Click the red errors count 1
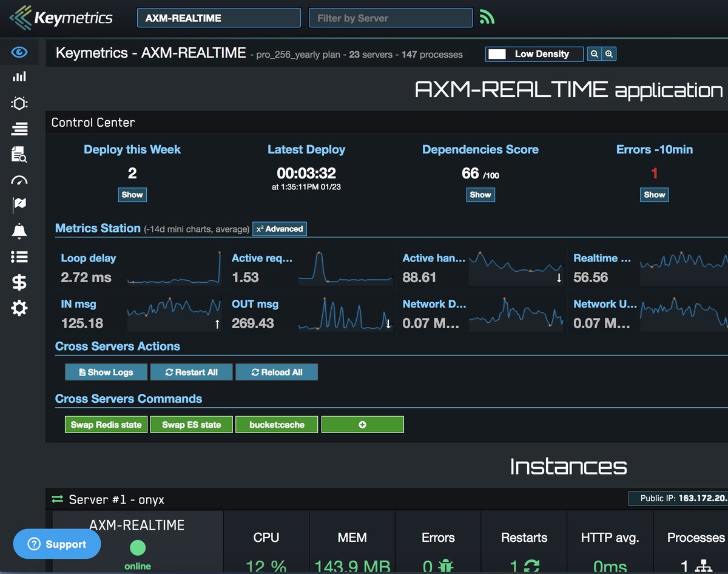 point(655,174)
